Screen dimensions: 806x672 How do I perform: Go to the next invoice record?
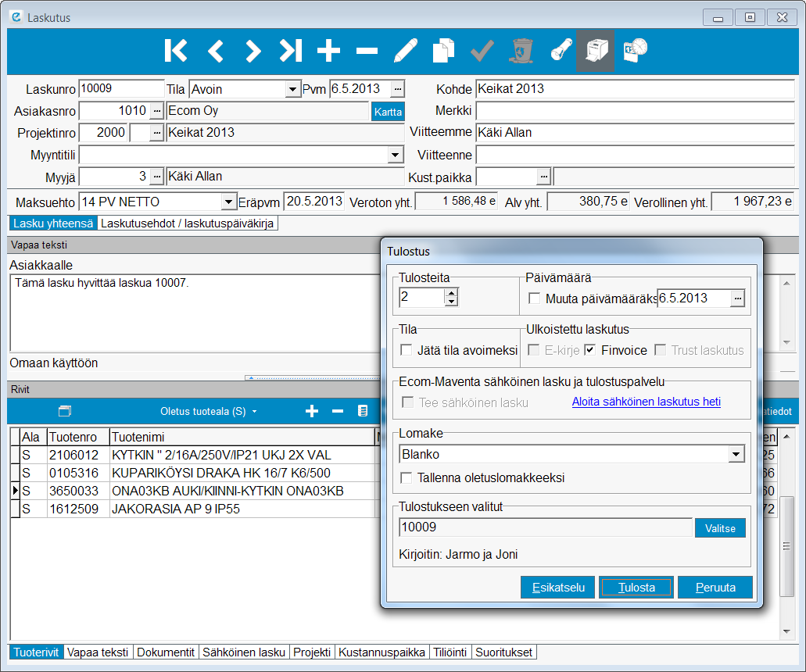253,51
